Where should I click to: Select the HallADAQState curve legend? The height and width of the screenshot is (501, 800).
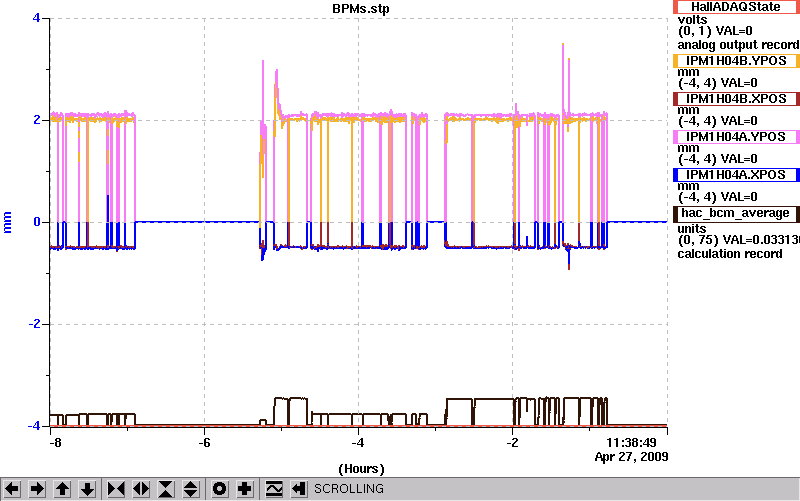pos(736,7)
